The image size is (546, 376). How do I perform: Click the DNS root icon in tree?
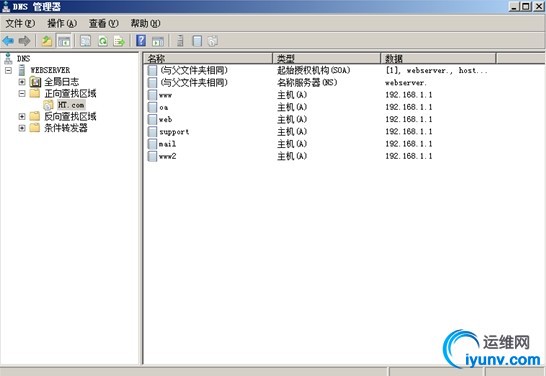(x=8, y=58)
